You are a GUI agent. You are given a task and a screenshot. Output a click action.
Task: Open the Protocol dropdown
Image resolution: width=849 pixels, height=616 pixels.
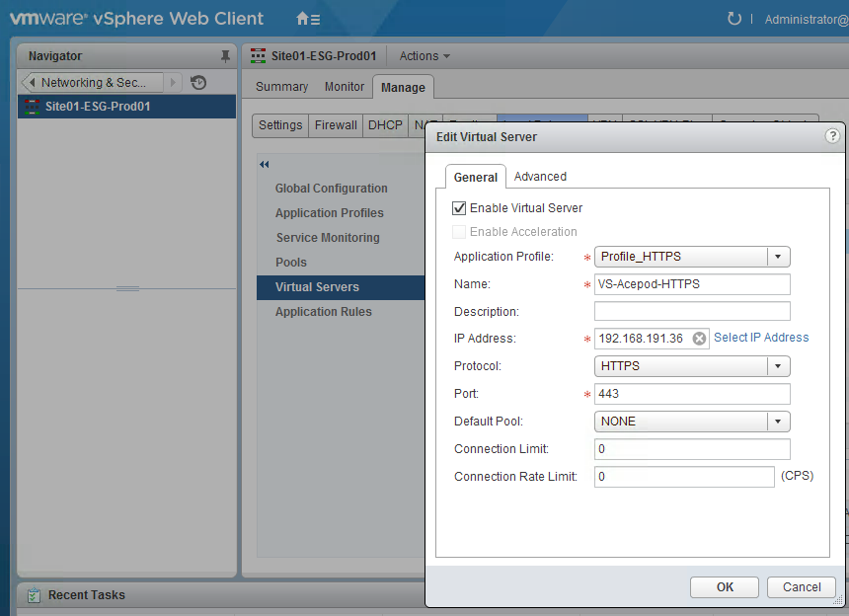click(x=692, y=366)
